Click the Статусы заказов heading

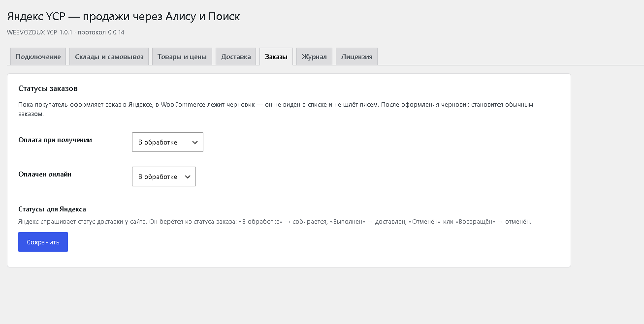[48, 88]
